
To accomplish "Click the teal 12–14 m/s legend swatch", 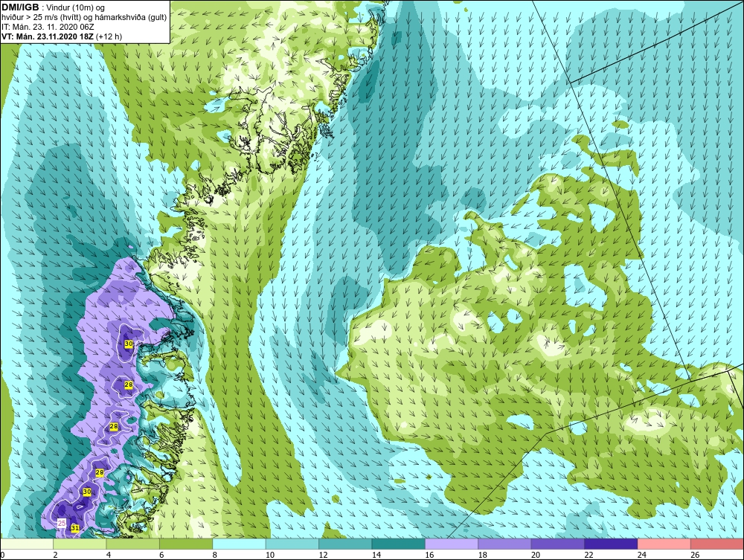I will click(346, 544).
